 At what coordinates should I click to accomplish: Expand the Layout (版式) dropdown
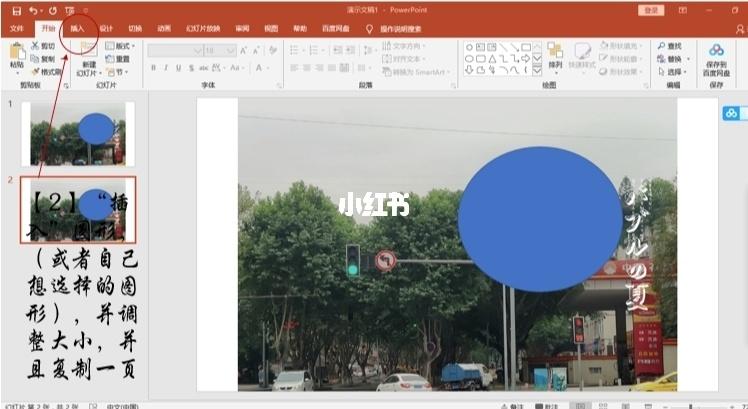point(121,46)
